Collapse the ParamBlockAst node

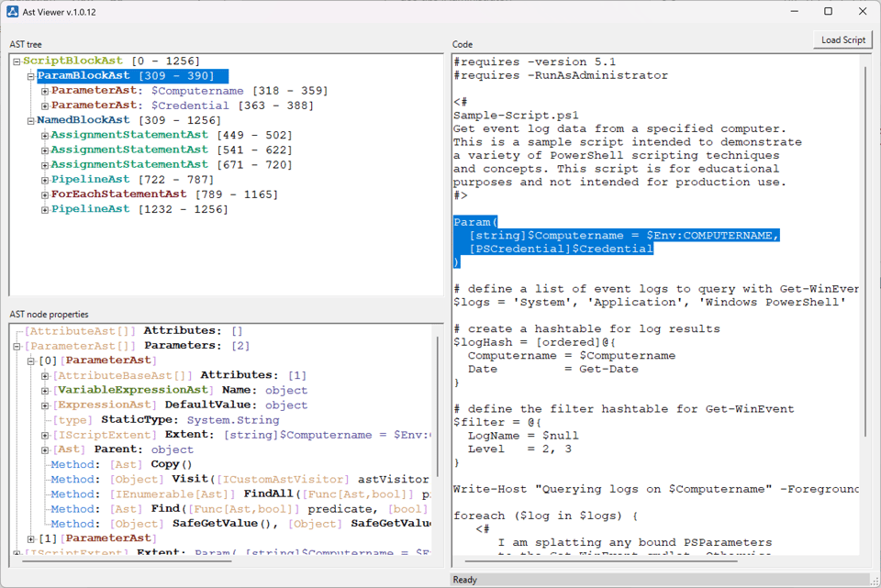(30, 75)
